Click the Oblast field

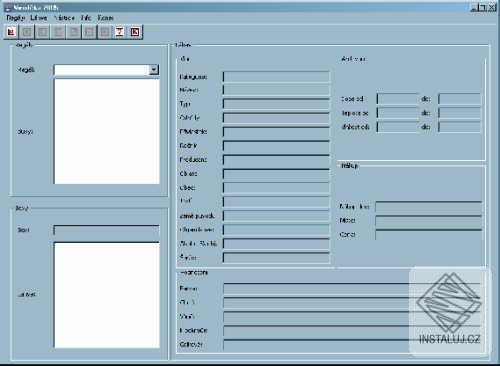(x=276, y=174)
